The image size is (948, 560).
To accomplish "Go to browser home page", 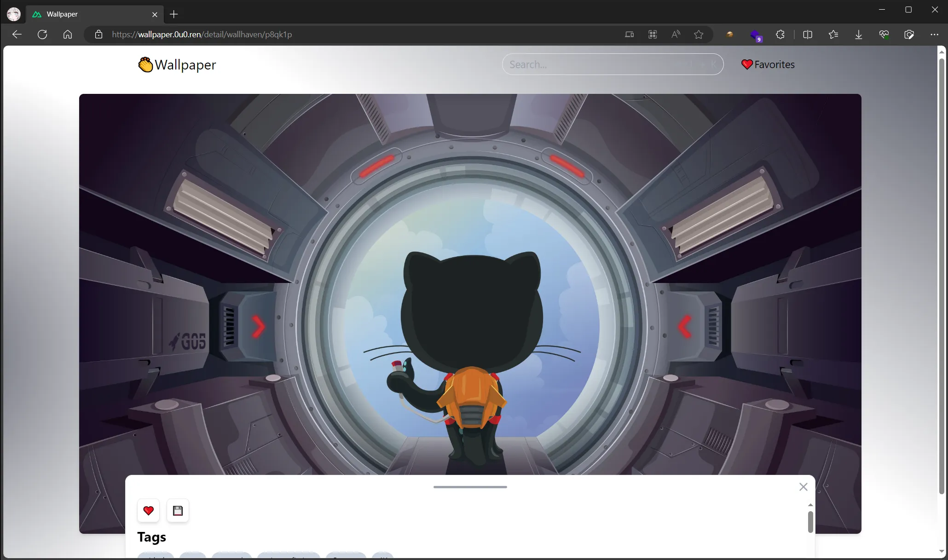I will [x=68, y=35].
